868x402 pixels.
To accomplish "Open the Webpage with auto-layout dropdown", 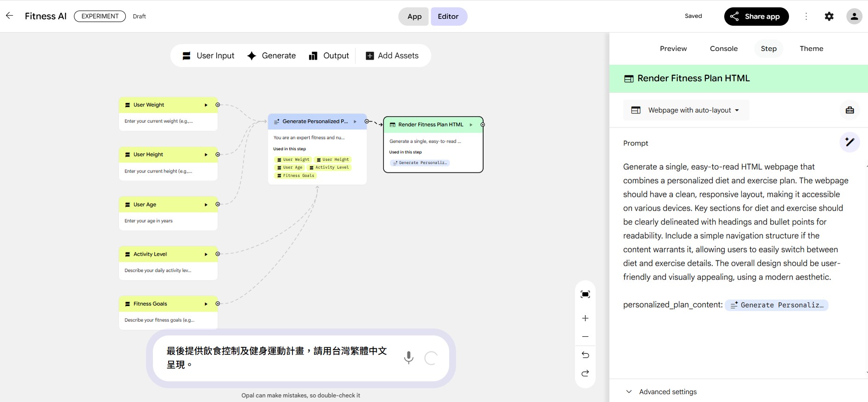I will coord(686,110).
